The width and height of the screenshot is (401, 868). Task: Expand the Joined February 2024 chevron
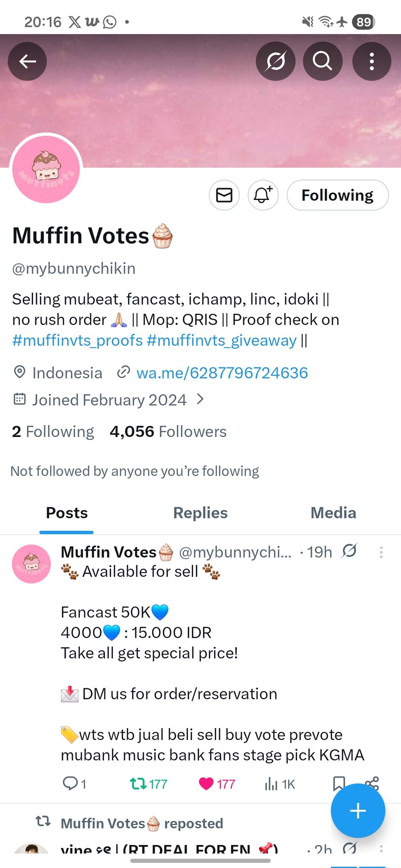[x=201, y=399]
